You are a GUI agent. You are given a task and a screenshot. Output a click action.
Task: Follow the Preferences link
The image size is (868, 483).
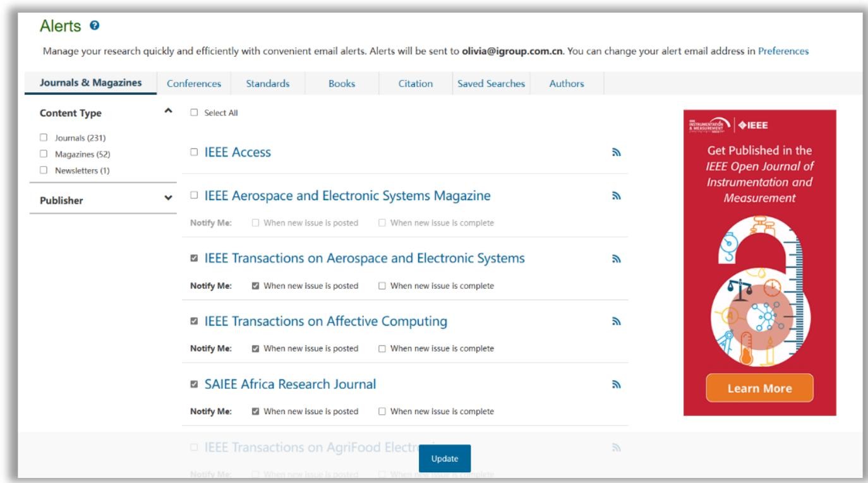click(x=783, y=51)
